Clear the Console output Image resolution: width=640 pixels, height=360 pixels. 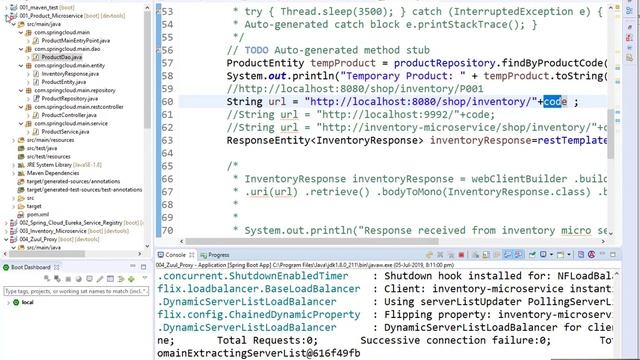pyautogui.click(x=476, y=255)
